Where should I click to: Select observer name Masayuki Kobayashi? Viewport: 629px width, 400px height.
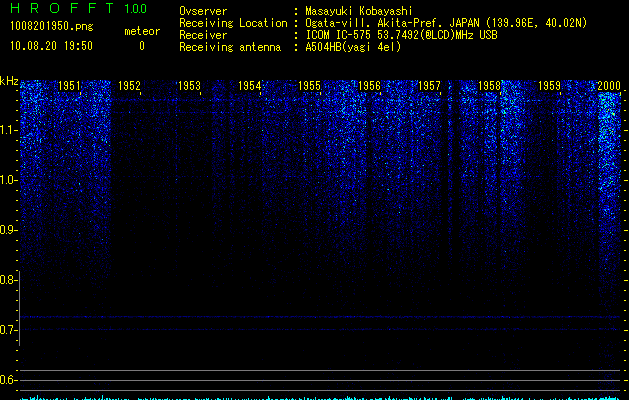[x=359, y=11]
